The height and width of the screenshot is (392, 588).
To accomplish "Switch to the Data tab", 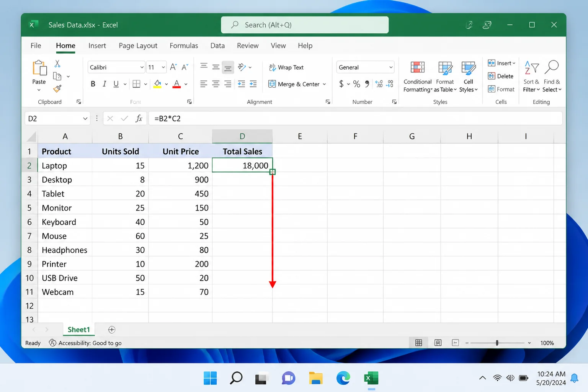I will pyautogui.click(x=217, y=46).
